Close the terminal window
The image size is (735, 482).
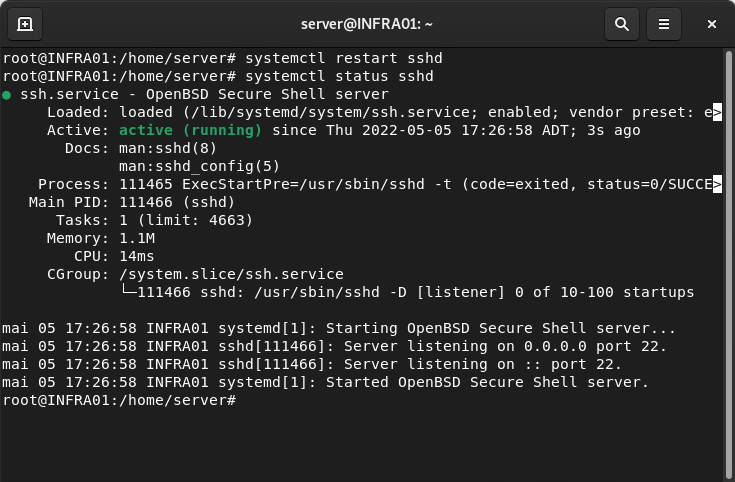point(712,23)
